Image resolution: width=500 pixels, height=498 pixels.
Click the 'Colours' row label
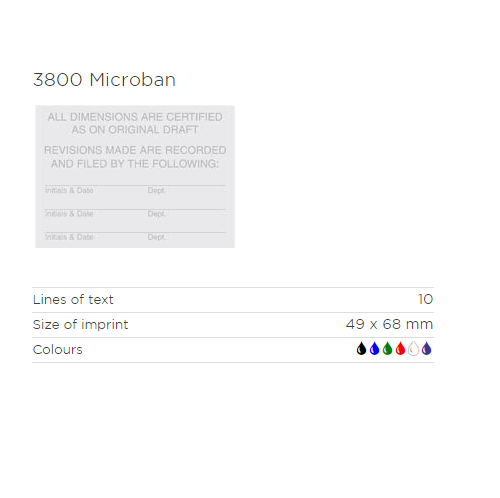tap(57, 350)
